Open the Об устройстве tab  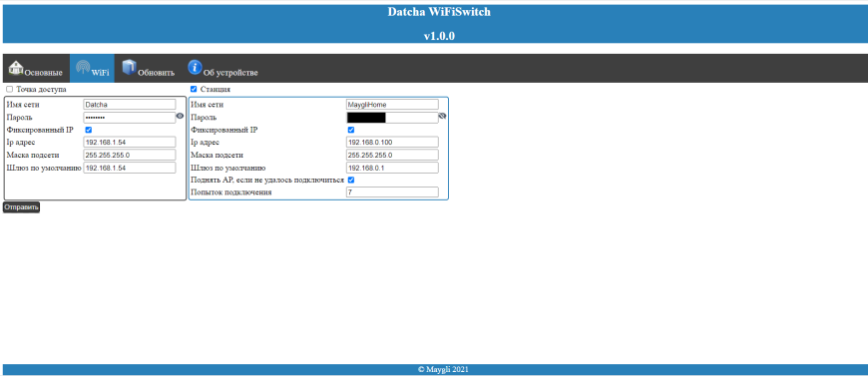coord(222,68)
